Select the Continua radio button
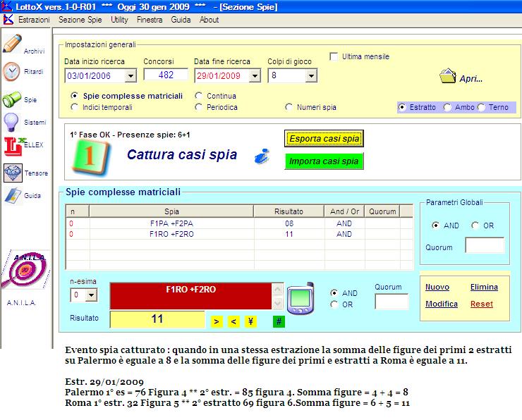The image size is (522, 420). (x=199, y=96)
